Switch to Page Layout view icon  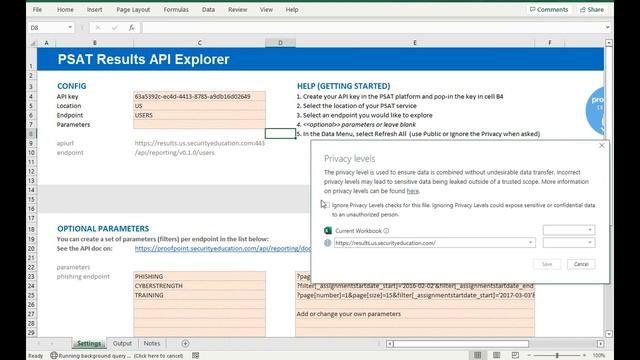(x=496, y=355)
